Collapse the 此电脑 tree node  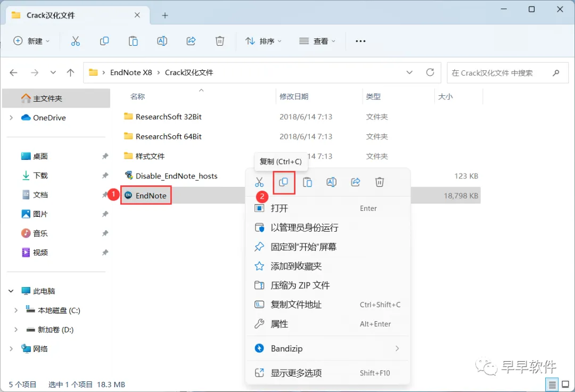[x=11, y=291]
